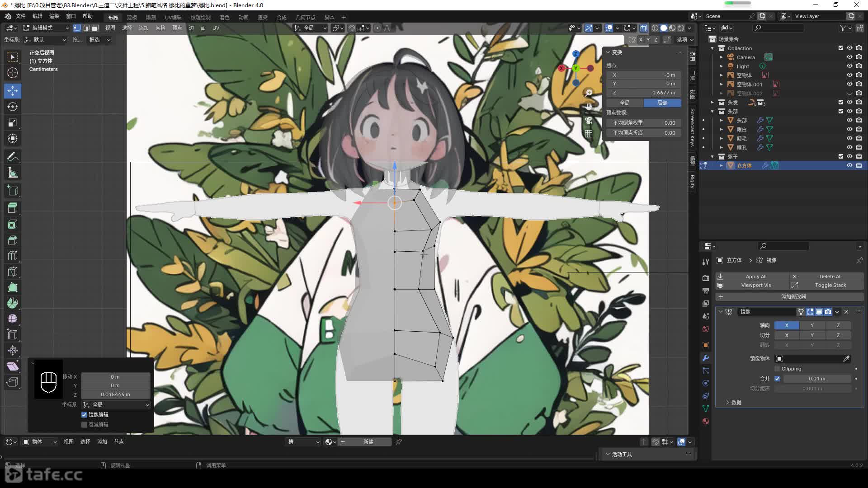
Task: Hide the Light object in outliner
Action: click(x=849, y=66)
